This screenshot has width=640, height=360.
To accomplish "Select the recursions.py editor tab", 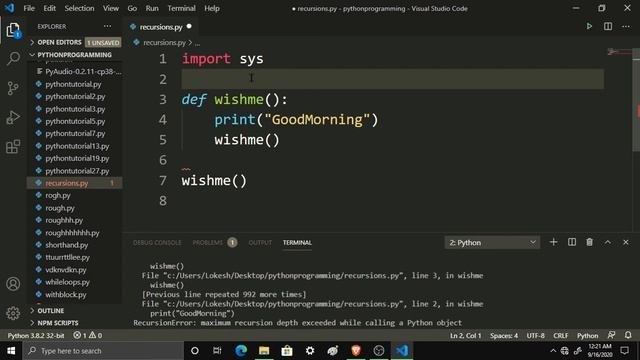I will tap(161, 27).
